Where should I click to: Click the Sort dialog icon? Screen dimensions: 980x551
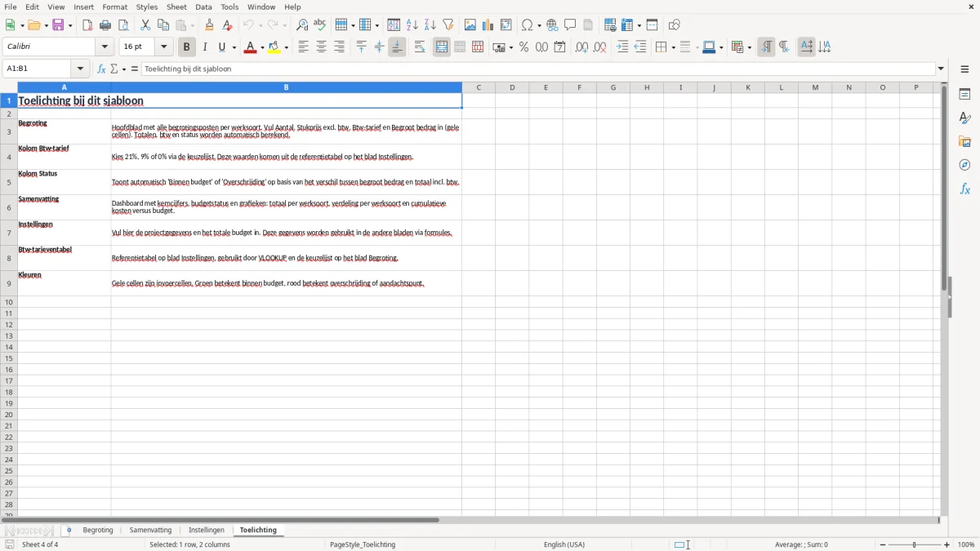point(394,25)
